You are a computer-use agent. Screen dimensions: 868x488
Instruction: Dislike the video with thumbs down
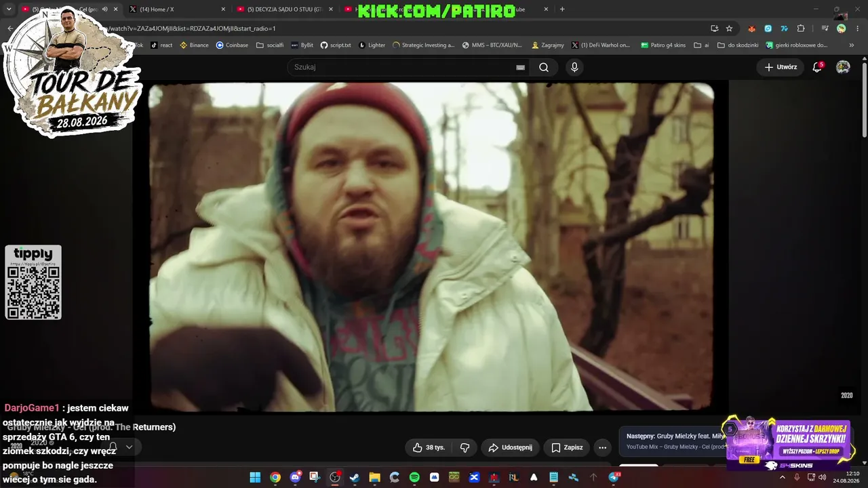[465, 447]
